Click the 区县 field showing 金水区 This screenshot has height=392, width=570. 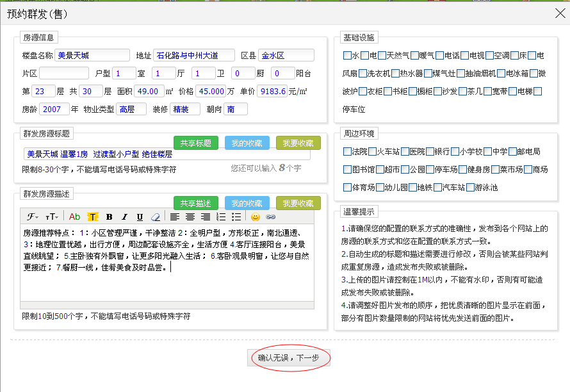pyautogui.click(x=286, y=55)
